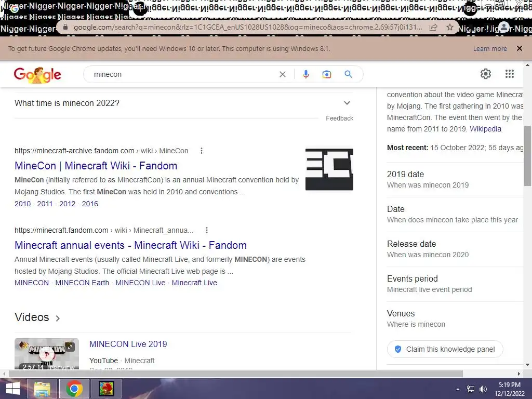Click the vertical scrollbar thumb

(527, 156)
